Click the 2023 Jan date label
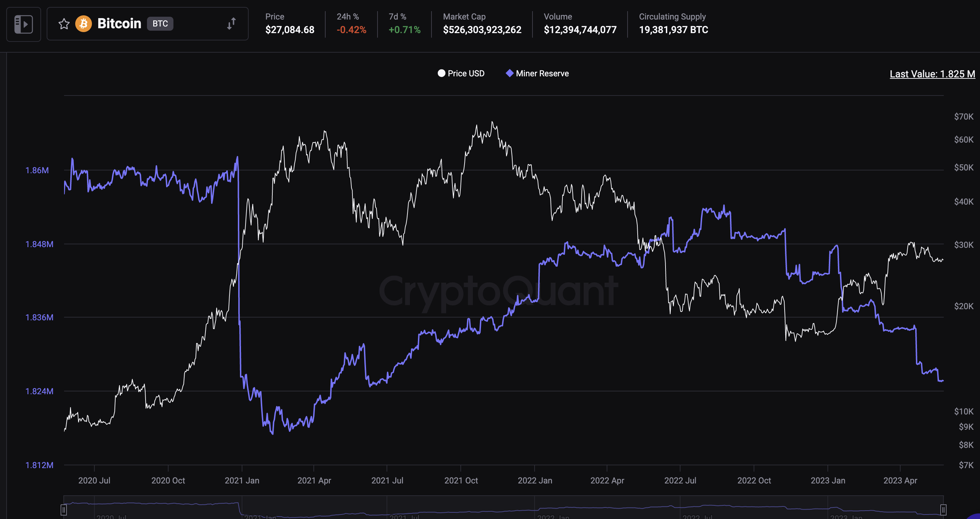 pyautogui.click(x=828, y=481)
